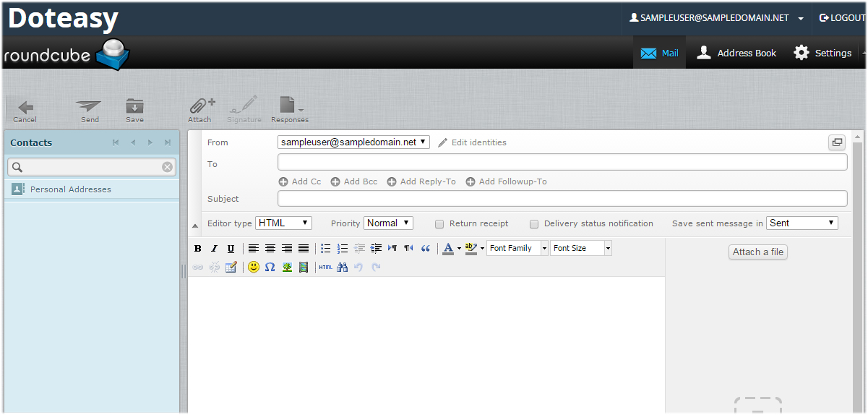Click the Attach a file button
The width and height of the screenshot is (868, 415).
(x=758, y=252)
